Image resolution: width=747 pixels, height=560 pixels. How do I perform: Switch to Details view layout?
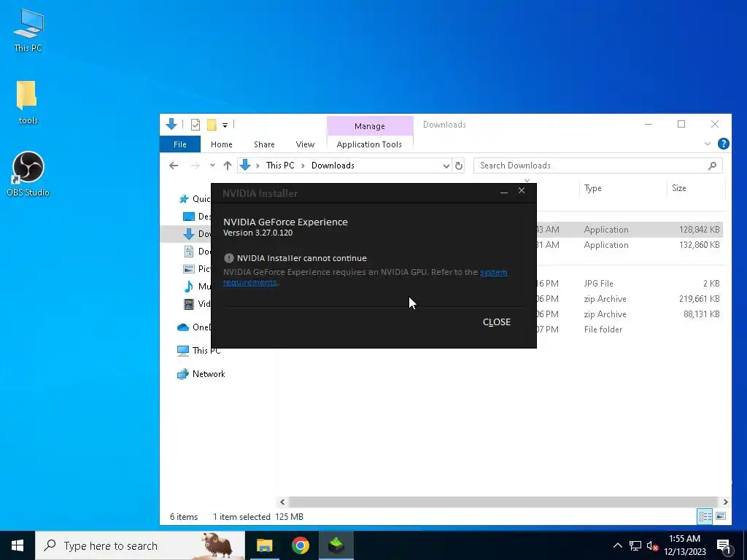705,516
